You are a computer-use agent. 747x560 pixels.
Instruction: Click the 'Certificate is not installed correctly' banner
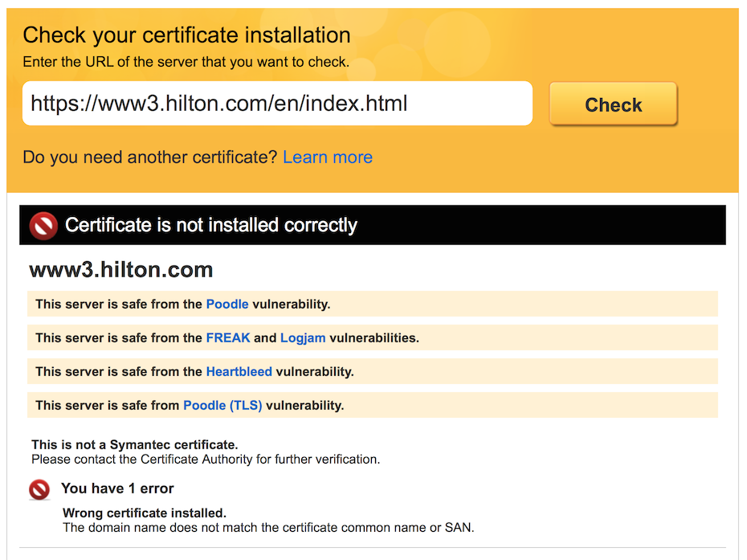pyautogui.click(x=373, y=225)
